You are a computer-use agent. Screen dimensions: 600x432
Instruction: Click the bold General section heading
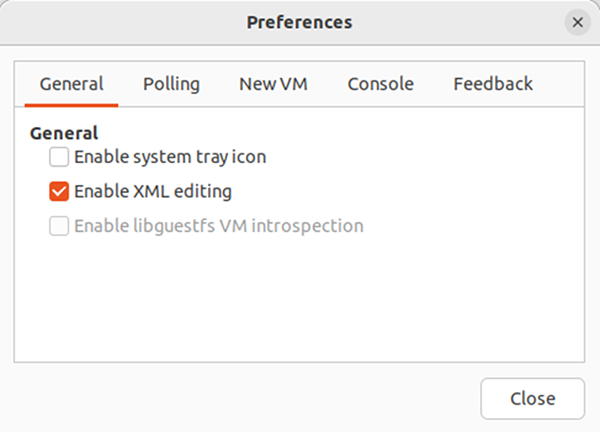pyautogui.click(x=64, y=133)
